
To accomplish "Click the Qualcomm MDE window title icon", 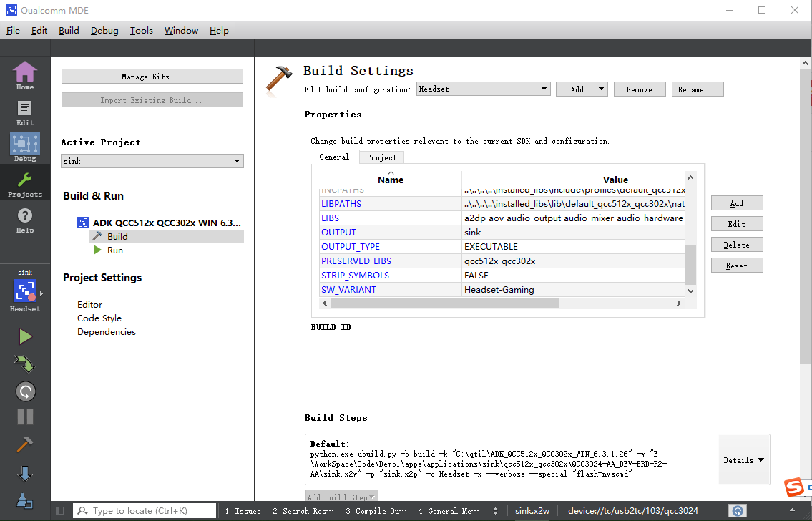I will [x=11, y=10].
